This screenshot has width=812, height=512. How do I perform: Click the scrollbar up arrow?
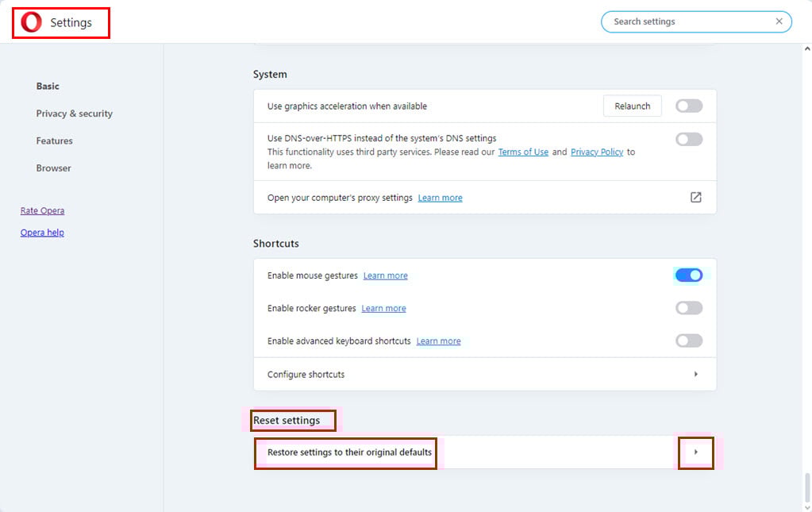pyautogui.click(x=807, y=48)
